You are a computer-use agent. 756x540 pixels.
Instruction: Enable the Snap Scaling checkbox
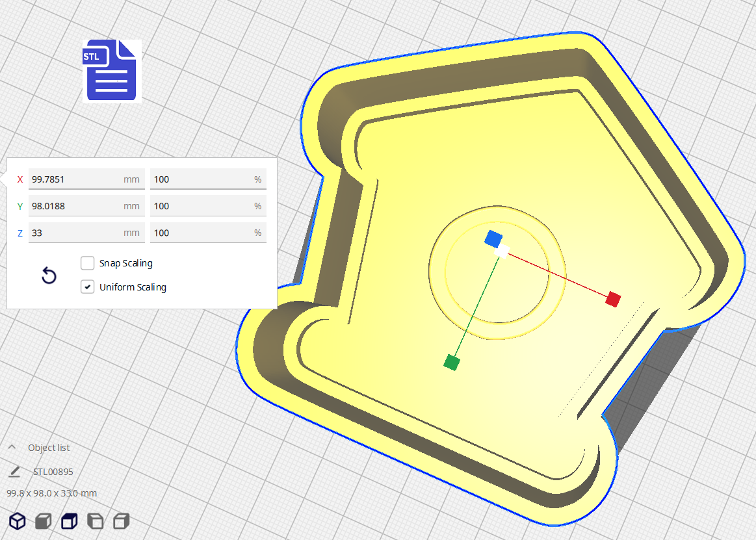[x=88, y=263]
